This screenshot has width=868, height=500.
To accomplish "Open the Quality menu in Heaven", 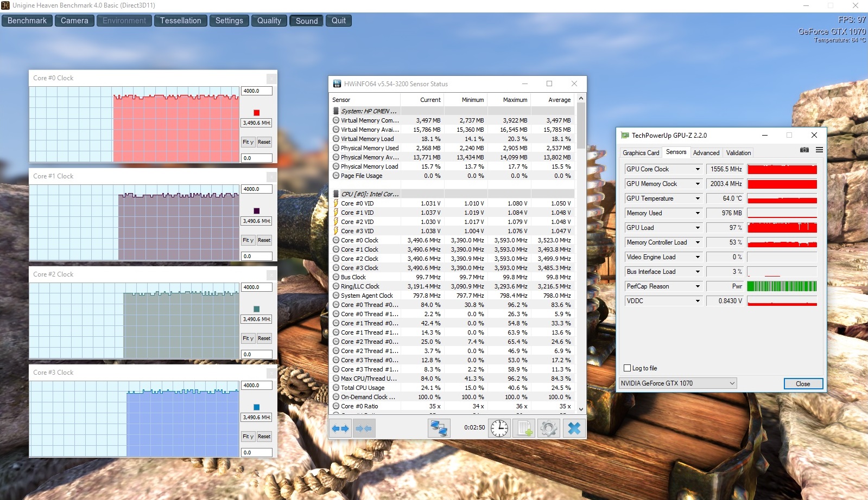I will tap(269, 21).
